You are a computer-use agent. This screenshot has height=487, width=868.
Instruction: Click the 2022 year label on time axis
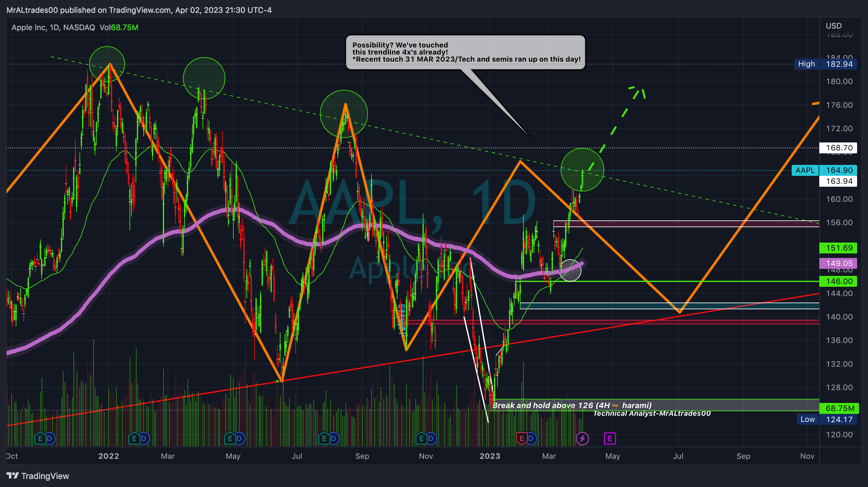tap(108, 456)
